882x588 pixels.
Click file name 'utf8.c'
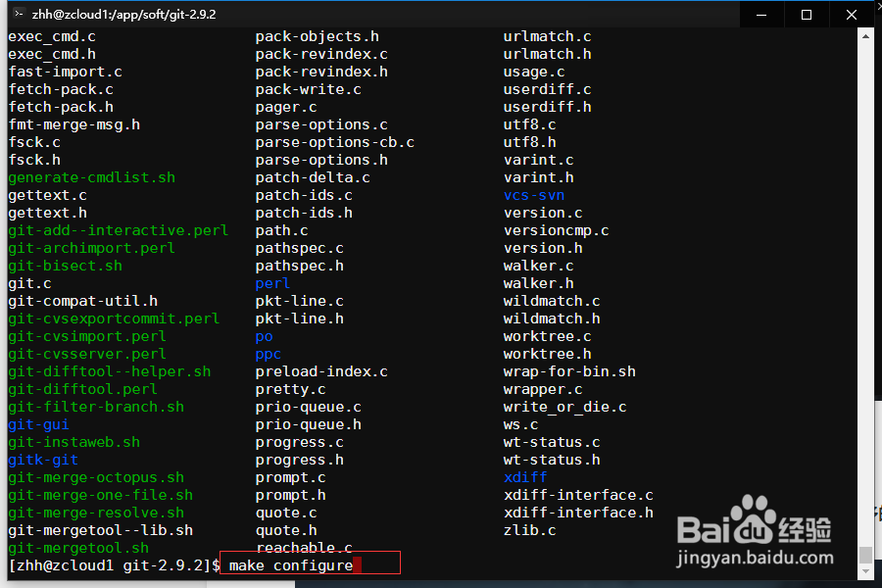(530, 124)
